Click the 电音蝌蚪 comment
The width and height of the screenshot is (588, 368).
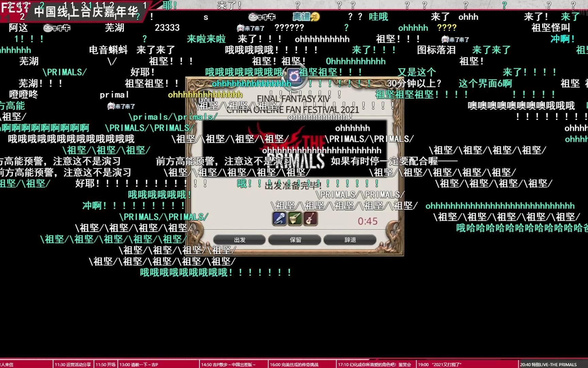108,50
